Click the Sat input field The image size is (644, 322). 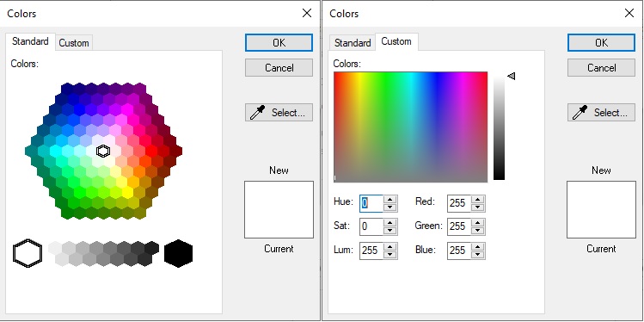pos(371,226)
